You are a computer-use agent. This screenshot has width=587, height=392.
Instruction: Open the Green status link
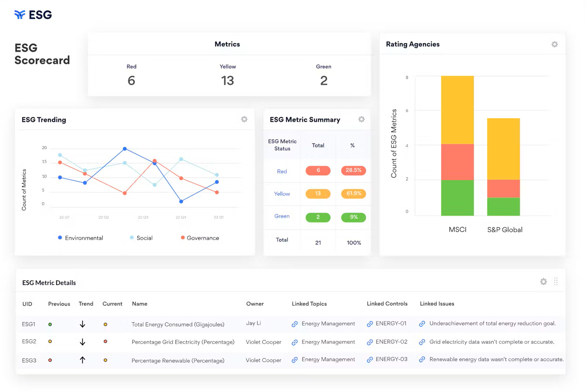point(282,216)
